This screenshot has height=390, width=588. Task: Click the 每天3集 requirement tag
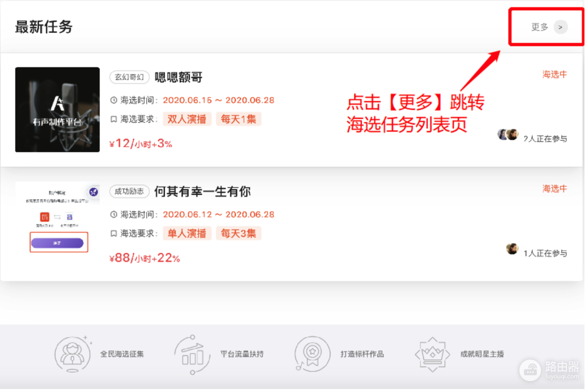239,233
